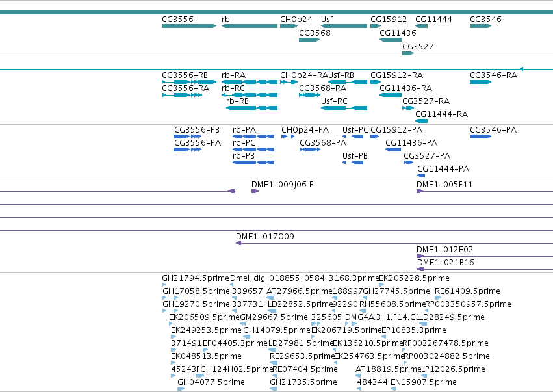553x392 pixels.
Task: Click the CG11444-PA protein glyph
Action: pos(421,176)
